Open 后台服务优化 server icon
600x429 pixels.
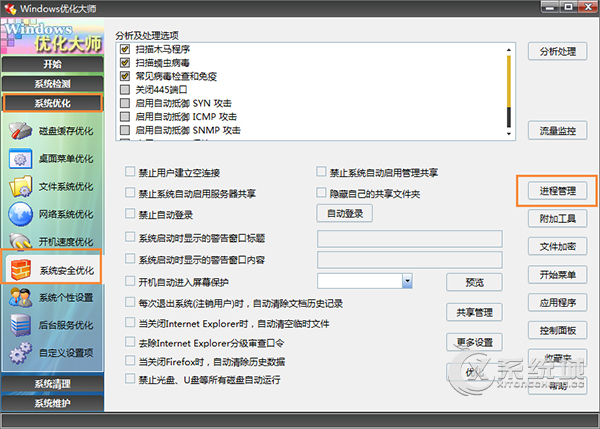pyautogui.click(x=20, y=325)
